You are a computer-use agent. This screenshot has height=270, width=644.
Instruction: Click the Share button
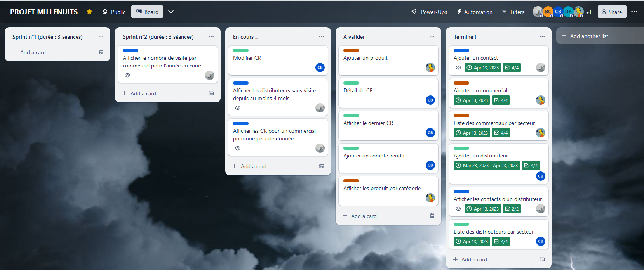click(612, 12)
